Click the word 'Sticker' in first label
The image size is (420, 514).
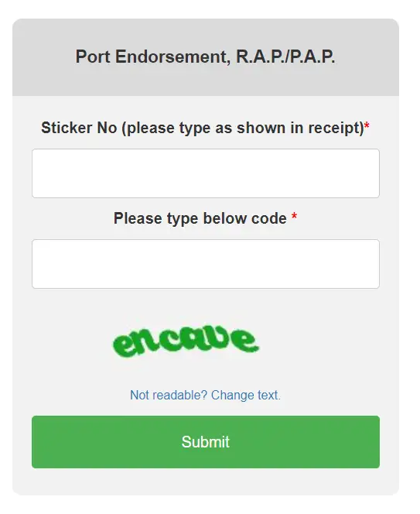click(x=67, y=128)
